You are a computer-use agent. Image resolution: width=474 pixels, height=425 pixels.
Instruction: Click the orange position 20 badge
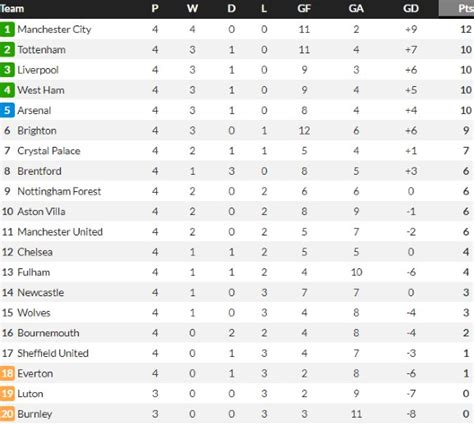(7, 414)
